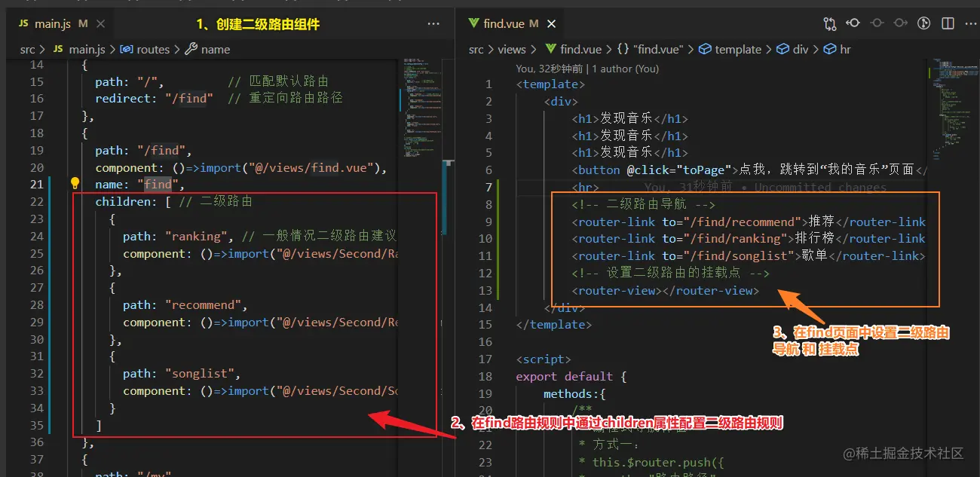Select the previous change navigation icon
The height and width of the screenshot is (477, 980).
853,23
